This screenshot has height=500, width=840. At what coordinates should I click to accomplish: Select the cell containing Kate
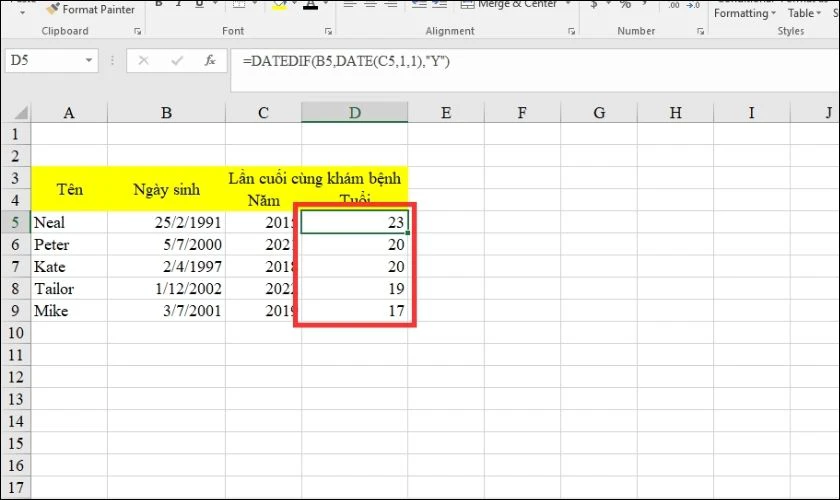69,266
